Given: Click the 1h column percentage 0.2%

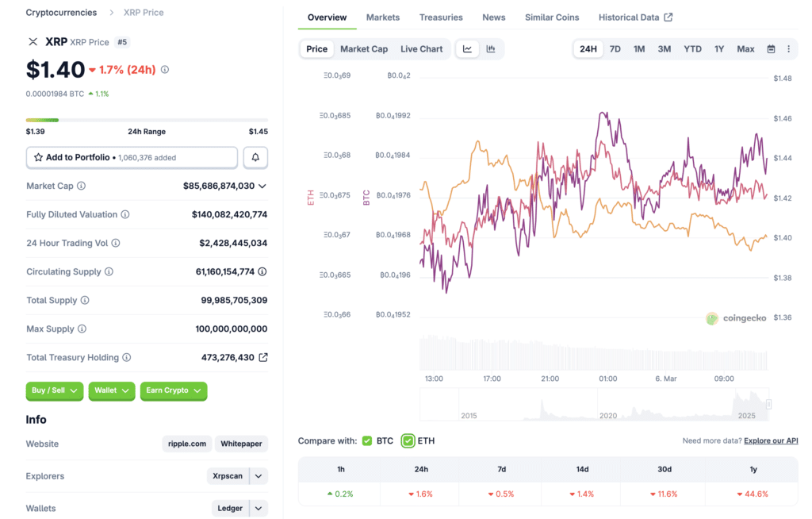Looking at the screenshot, I should pyautogui.click(x=340, y=494).
